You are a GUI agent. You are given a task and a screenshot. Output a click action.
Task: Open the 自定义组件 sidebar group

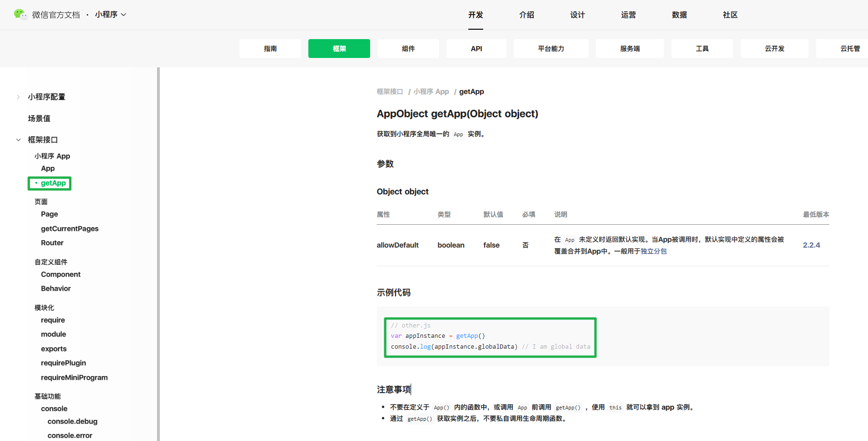51,262
